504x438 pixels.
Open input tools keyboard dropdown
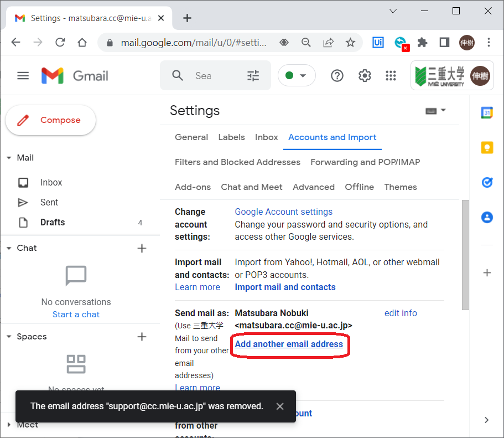[435, 111]
